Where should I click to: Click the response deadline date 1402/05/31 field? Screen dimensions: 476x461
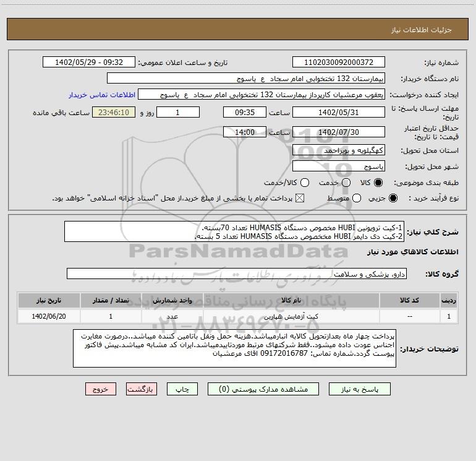pos(338,113)
